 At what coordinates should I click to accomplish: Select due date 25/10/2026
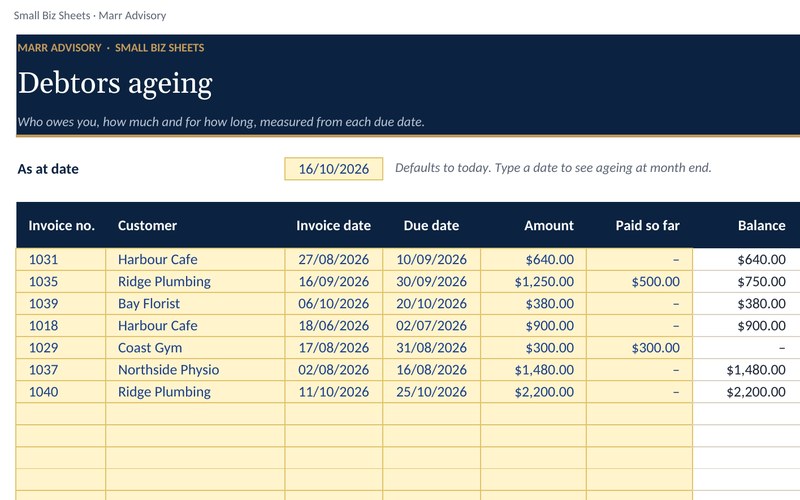click(x=432, y=391)
